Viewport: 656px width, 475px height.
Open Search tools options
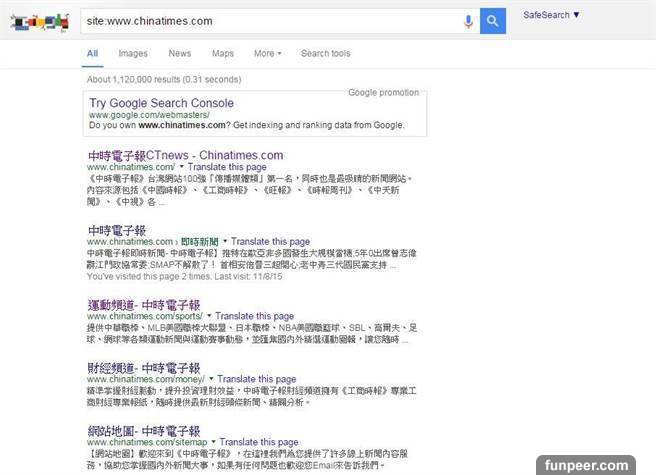(325, 53)
